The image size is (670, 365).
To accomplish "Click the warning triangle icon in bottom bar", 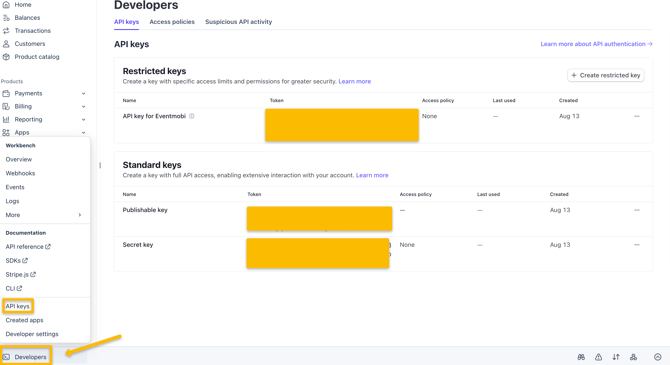I will (x=599, y=357).
